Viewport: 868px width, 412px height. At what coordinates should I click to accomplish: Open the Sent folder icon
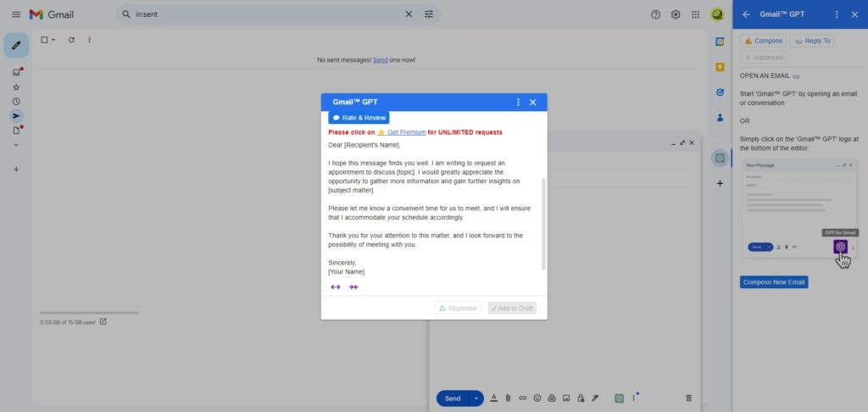[x=16, y=116]
